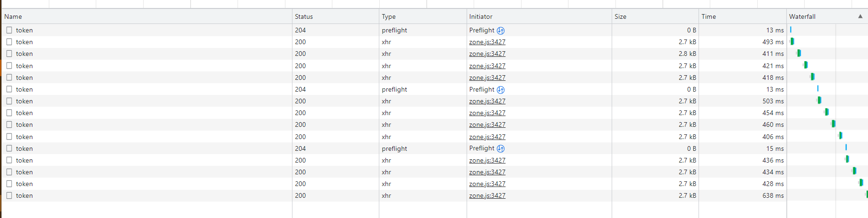Sort by the Time column header
The image size is (868, 218).
point(708,16)
